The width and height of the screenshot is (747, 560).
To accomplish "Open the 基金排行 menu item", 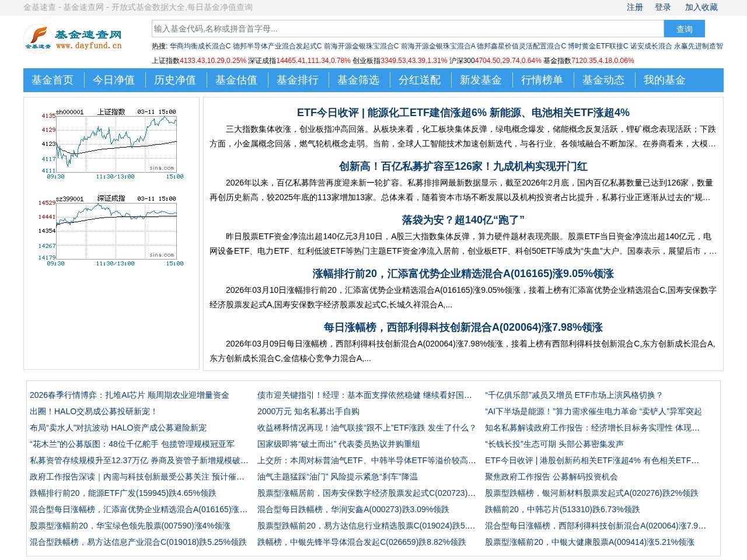I will coord(298,80).
